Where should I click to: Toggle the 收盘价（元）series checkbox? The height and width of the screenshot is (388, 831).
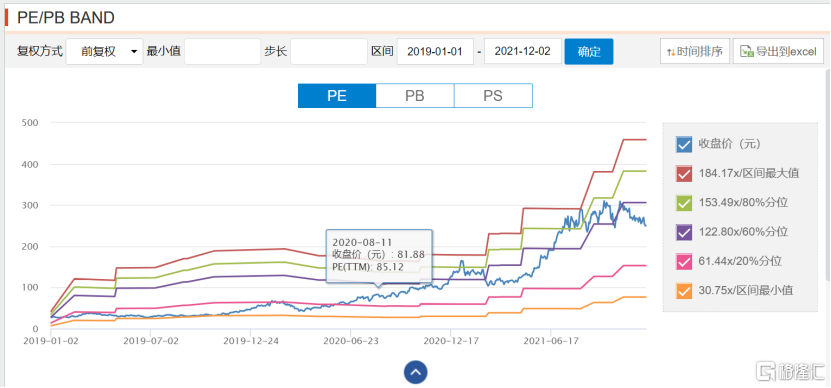click(684, 144)
